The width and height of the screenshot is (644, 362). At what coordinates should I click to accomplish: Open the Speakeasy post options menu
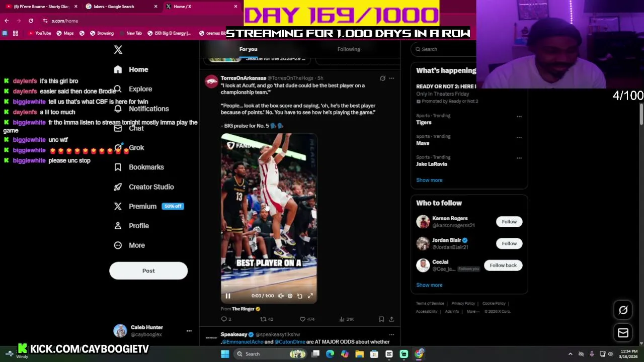[391, 335]
